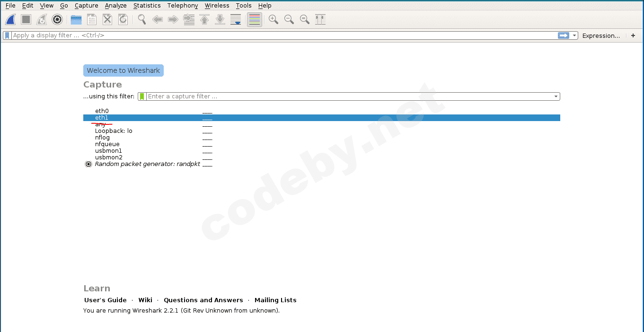The width and height of the screenshot is (644, 332).
Task: Go back in packet history arrow
Action: pyautogui.click(x=158, y=19)
